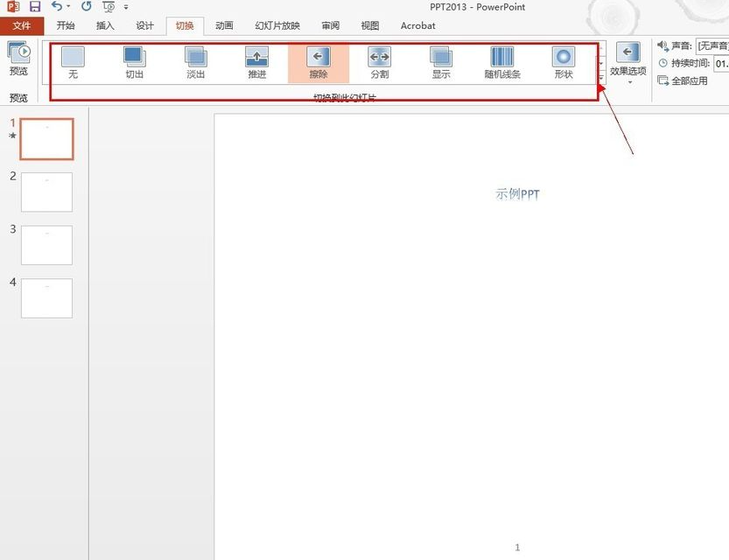Click the 持续时间 (Duration) field

pyautogui.click(x=721, y=63)
